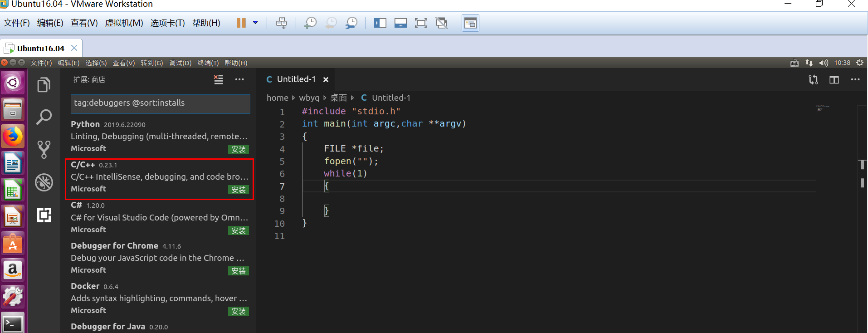The width and height of the screenshot is (868, 333).
Task: Open the Debug icon in activity bar
Action: (x=44, y=182)
